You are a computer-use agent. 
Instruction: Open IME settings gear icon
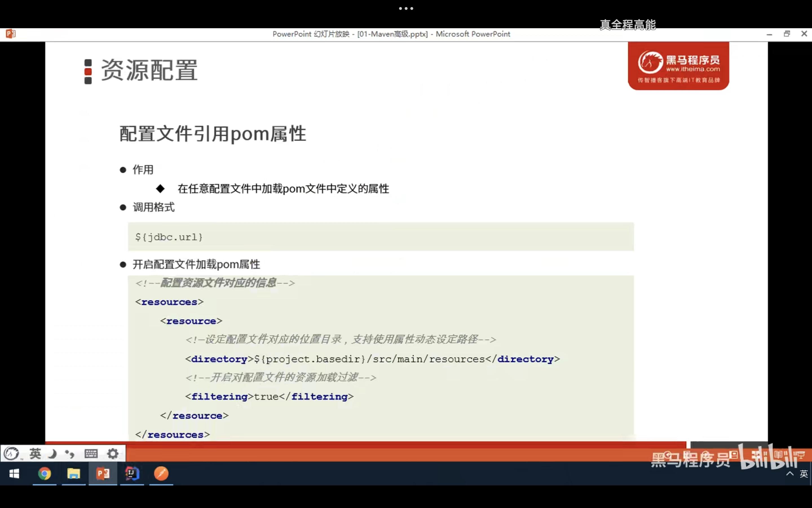click(113, 454)
